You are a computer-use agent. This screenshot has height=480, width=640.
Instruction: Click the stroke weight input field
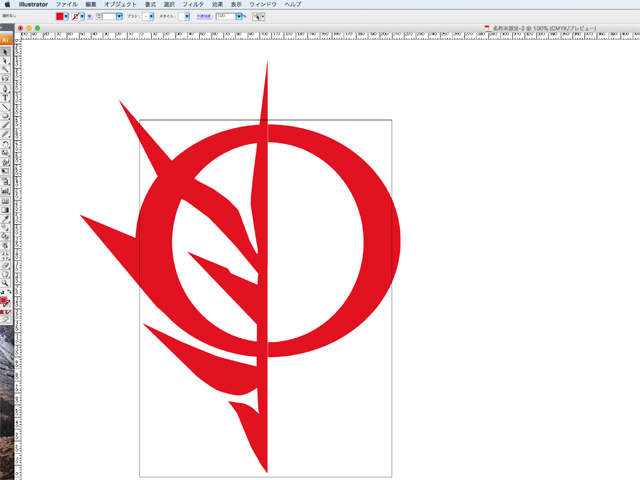pyautogui.click(x=109, y=16)
